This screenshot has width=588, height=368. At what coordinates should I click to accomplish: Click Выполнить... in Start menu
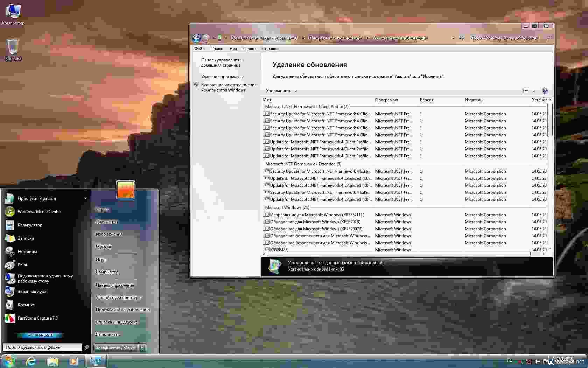pyautogui.click(x=108, y=334)
